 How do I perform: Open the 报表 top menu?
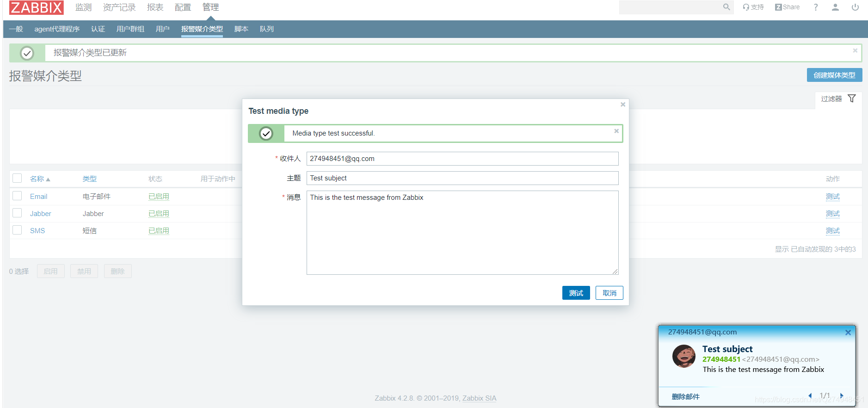pyautogui.click(x=155, y=7)
